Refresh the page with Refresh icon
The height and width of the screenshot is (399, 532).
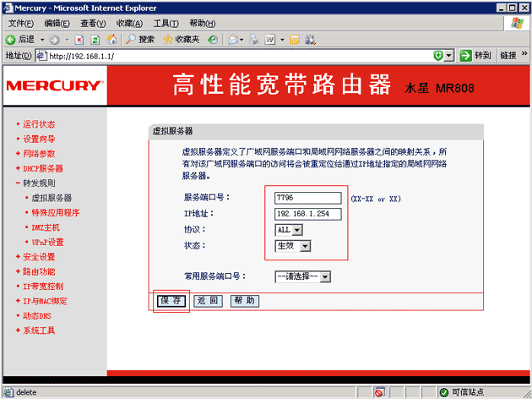(95, 40)
